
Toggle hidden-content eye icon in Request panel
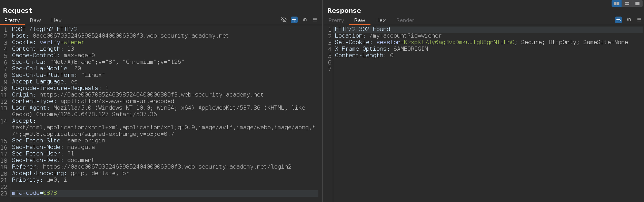click(x=284, y=20)
